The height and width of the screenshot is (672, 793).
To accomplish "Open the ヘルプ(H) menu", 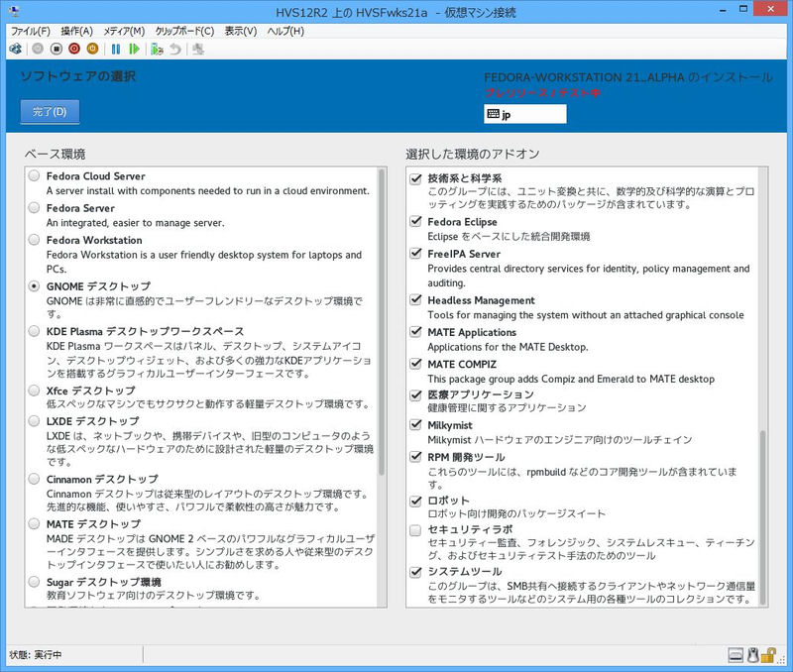I will click(x=285, y=32).
